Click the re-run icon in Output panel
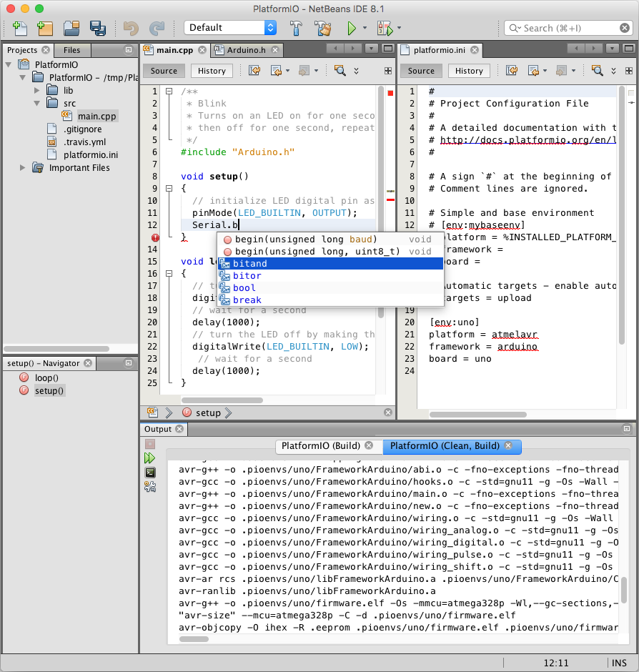639x672 pixels. click(x=149, y=458)
